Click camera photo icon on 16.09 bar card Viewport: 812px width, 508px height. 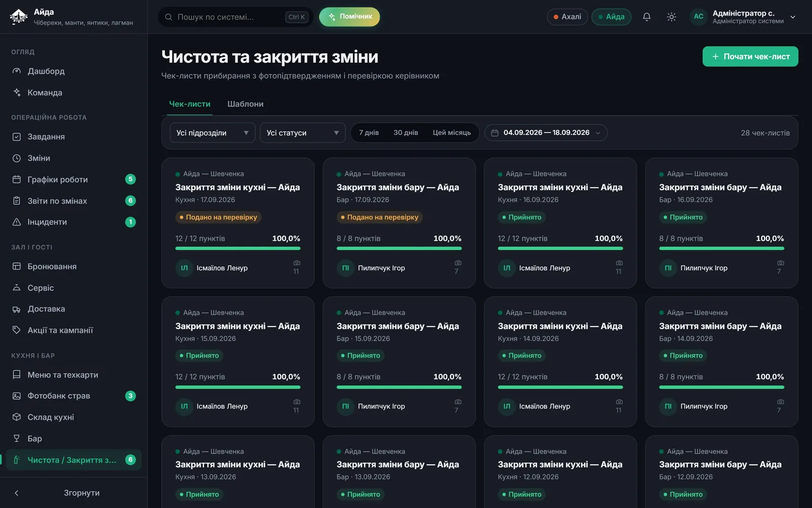(781, 263)
